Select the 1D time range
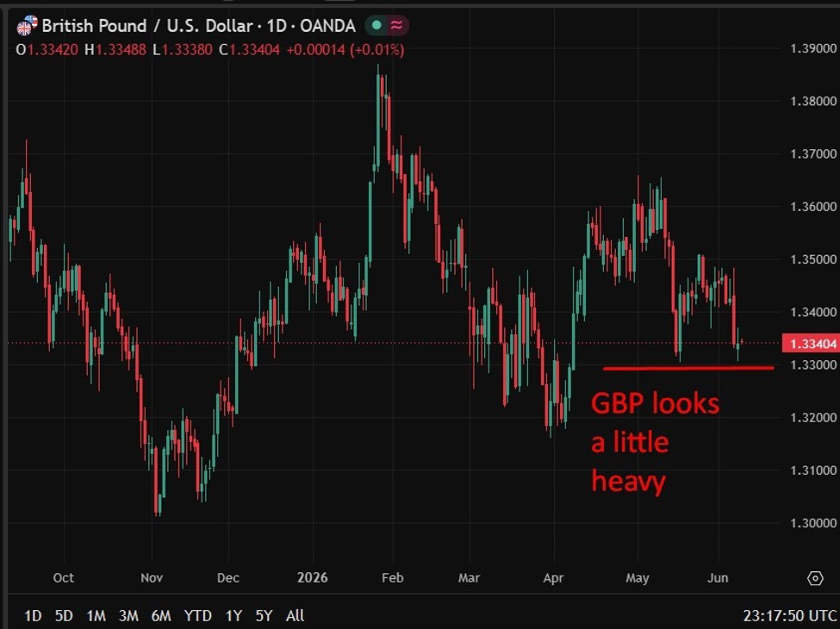This screenshot has width=840, height=629. tap(34, 615)
